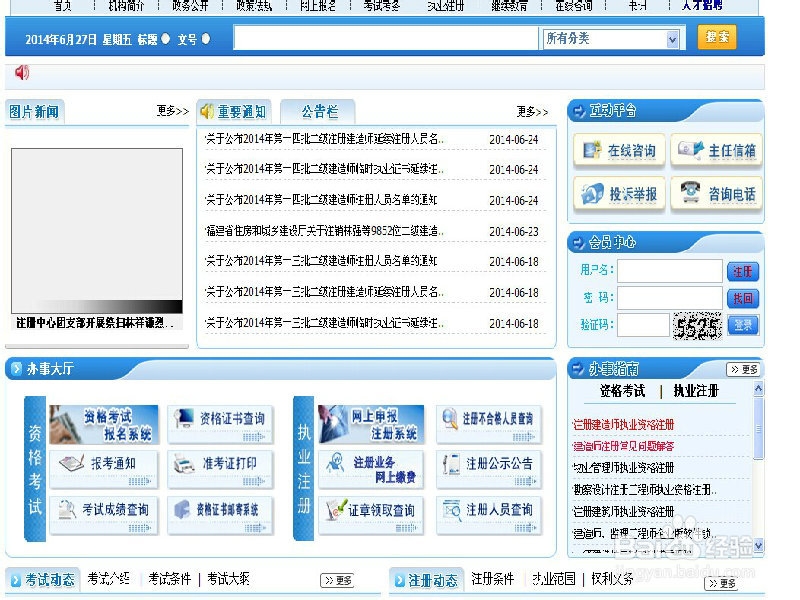Click the 注册 register button
Viewport: 800px width, 600px height.
tap(743, 271)
